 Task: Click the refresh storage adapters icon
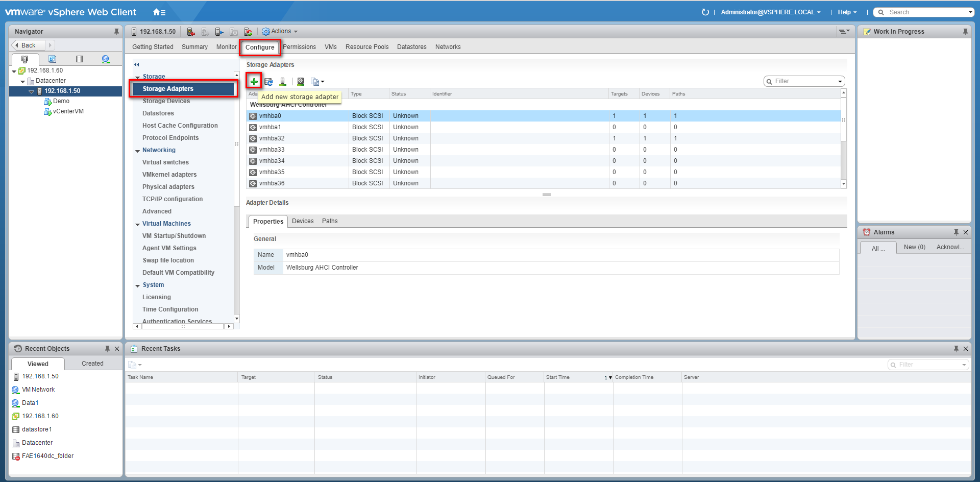coord(268,81)
